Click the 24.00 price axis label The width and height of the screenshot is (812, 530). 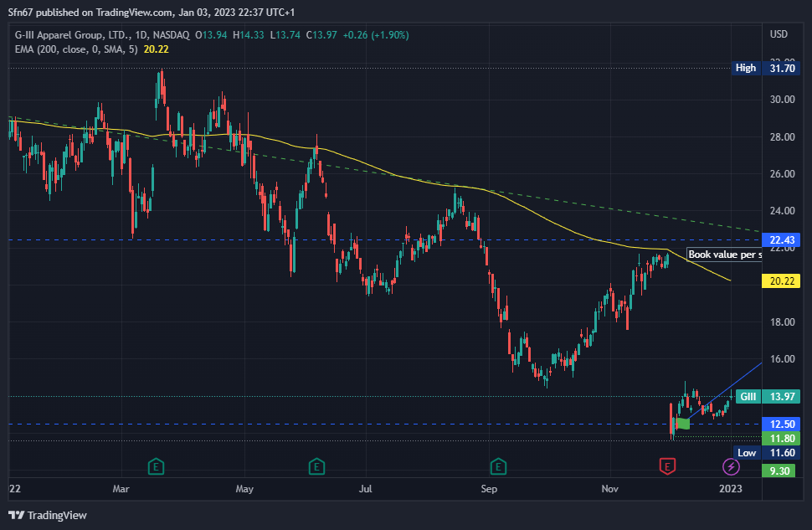tap(782, 211)
